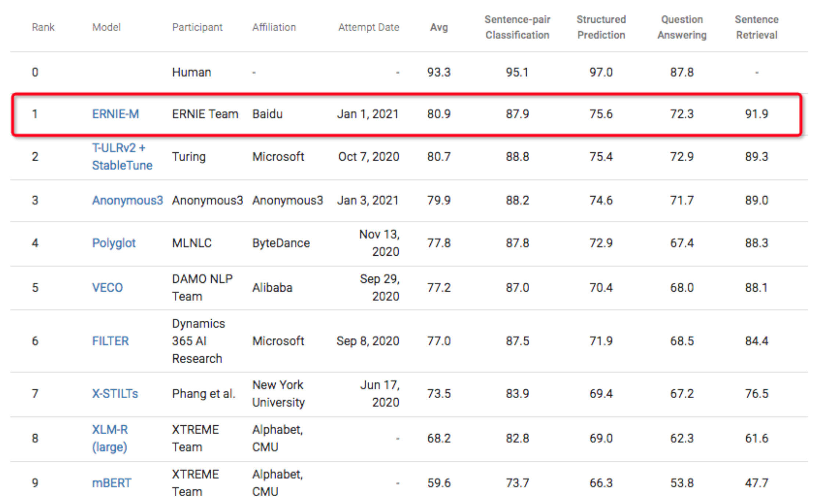Viewport: 818px width, 504px height.
Task: Open the FILTER model link
Action: pos(110,341)
